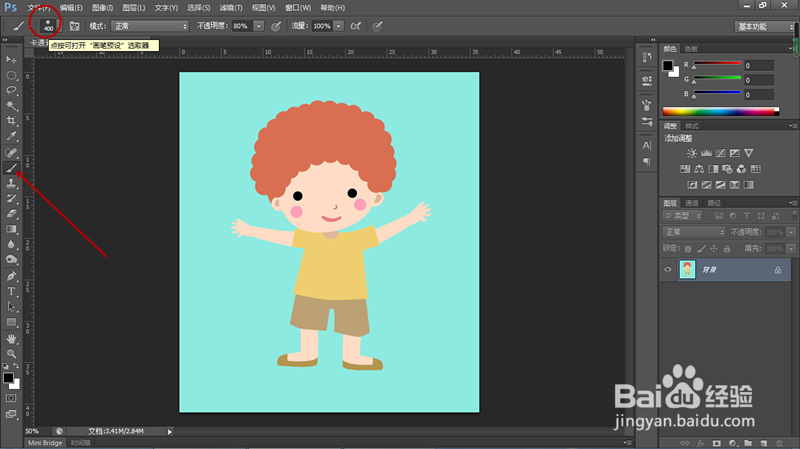Open the 模式 blend mode dropdown
This screenshot has width=800, height=449.
(150, 26)
